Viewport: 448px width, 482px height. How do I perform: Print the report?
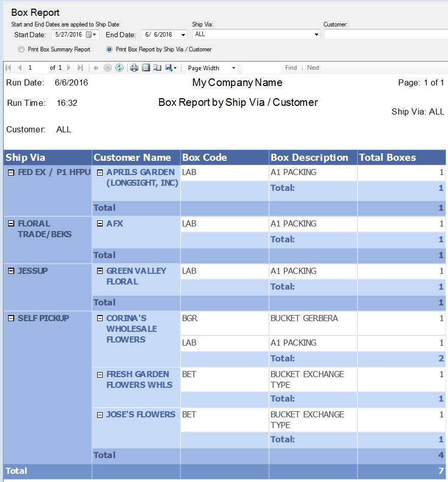click(134, 68)
